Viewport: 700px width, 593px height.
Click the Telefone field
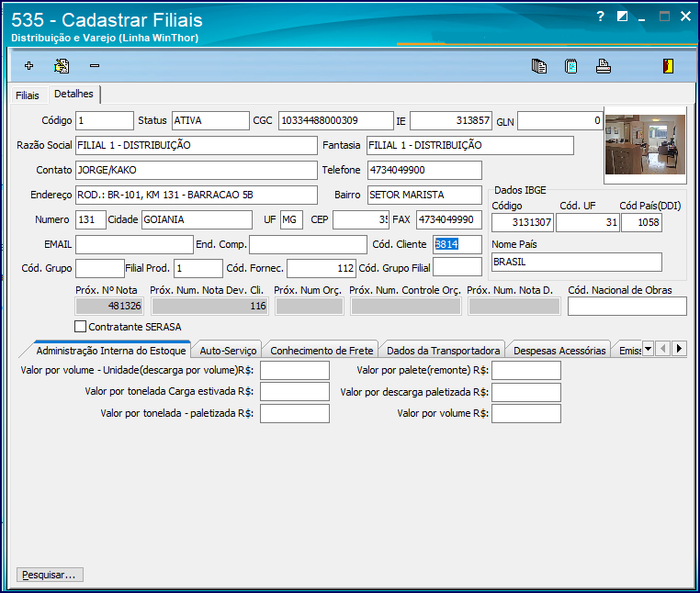424,170
